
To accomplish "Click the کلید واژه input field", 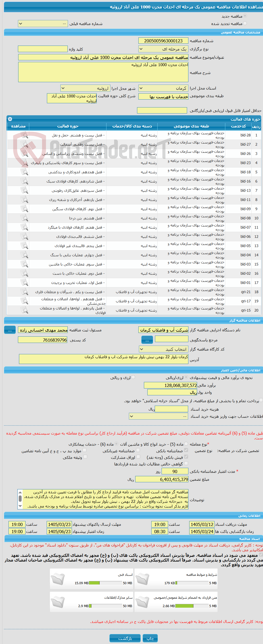I will [43, 49].
